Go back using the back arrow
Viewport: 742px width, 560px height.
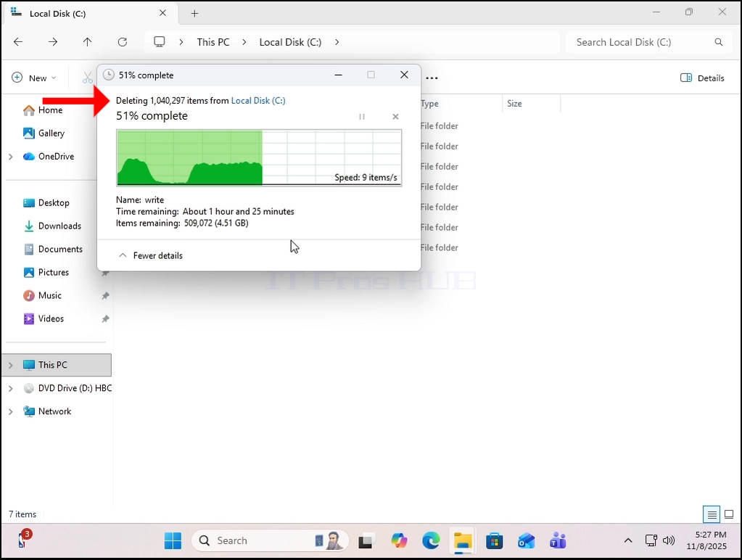tap(18, 41)
